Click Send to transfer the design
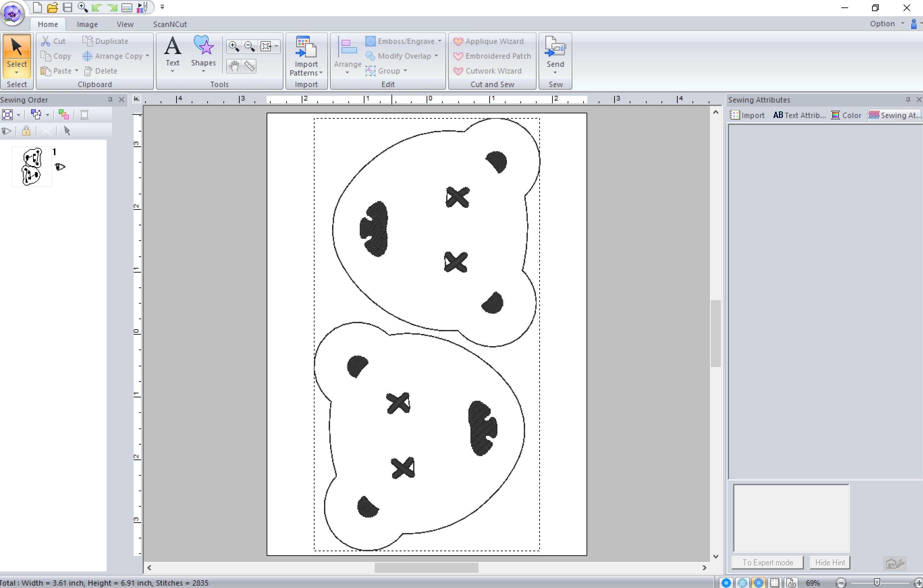The height and width of the screenshot is (588, 923). coord(555,54)
